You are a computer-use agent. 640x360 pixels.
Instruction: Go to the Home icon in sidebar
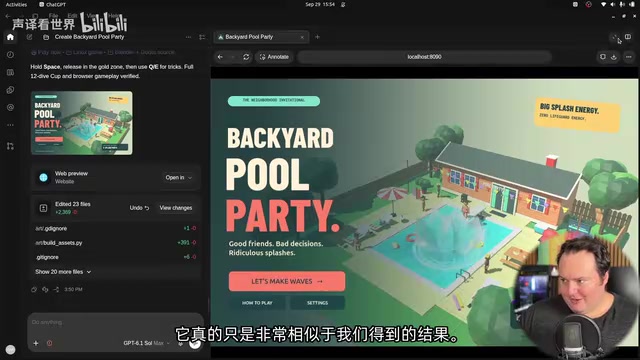10,37
